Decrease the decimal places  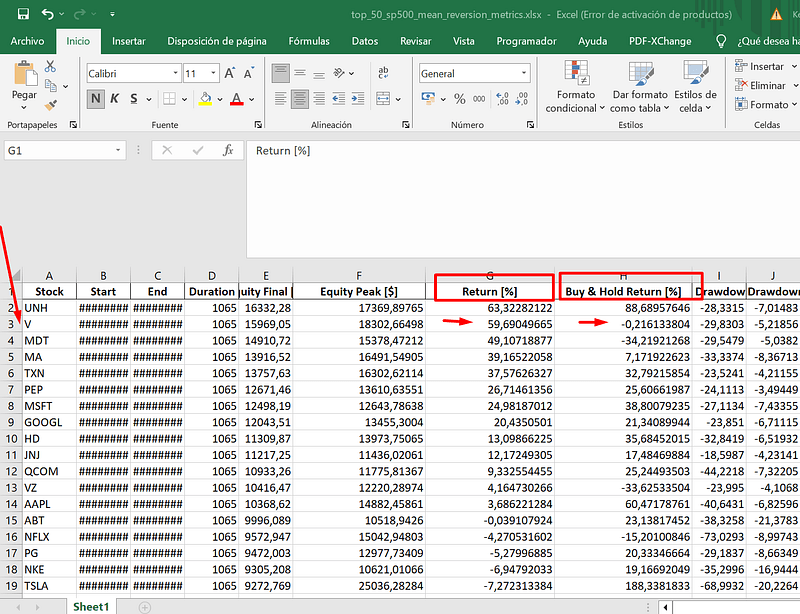point(521,99)
